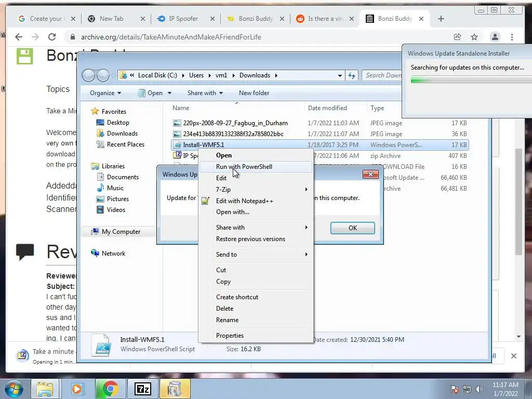Choose Properties in context menu
532x399 pixels.
tap(255, 336)
